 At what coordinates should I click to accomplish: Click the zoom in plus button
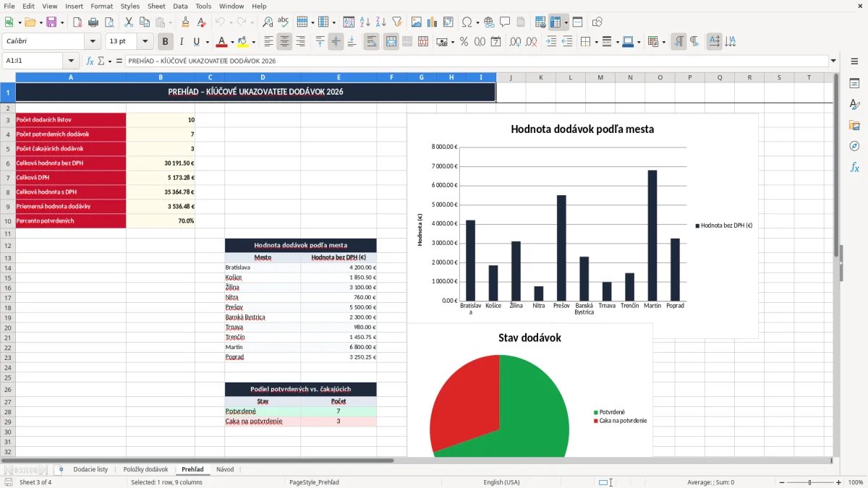click(839, 482)
